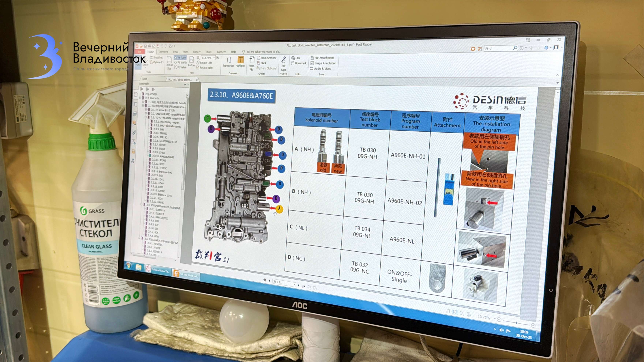Screen dimensions: 644x362
Task: Go to bookmark 2.3.11 A750E
Action: click(159, 160)
